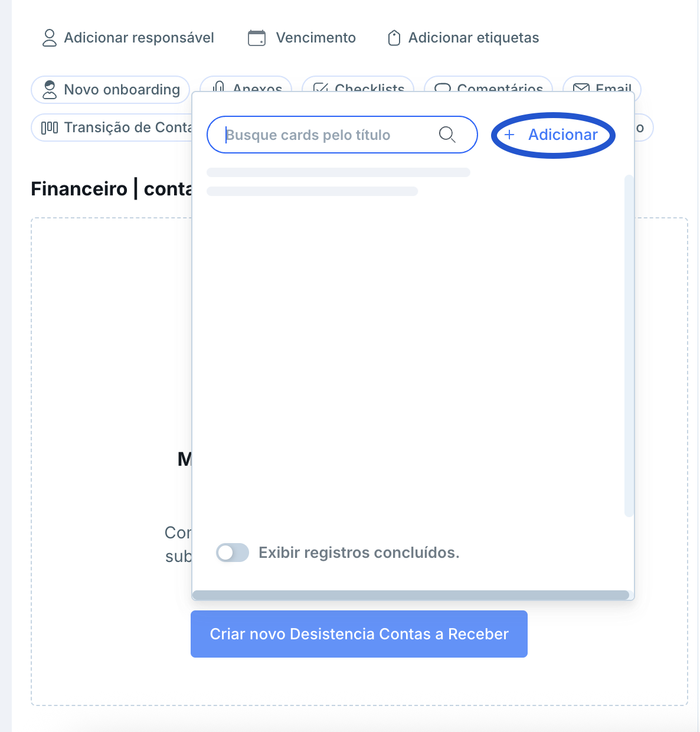Screen dimensions: 700x732
Task: Toggle Exibir registros concluídos switch
Action: coord(233,553)
